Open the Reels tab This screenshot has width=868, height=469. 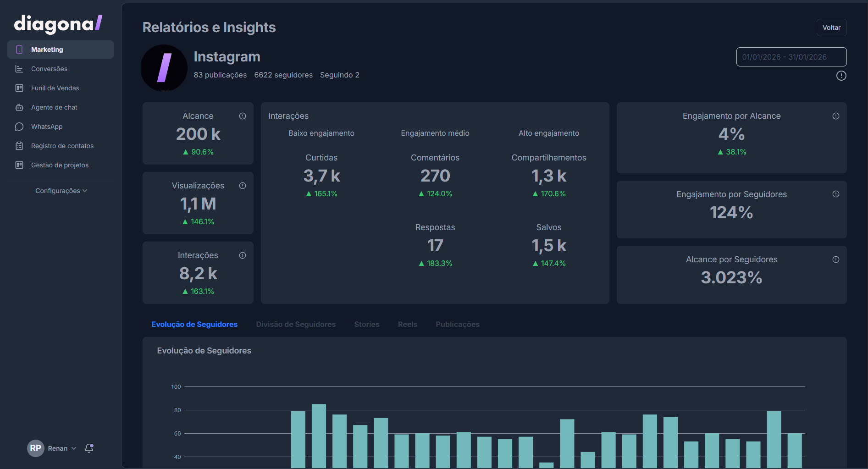pyautogui.click(x=408, y=324)
